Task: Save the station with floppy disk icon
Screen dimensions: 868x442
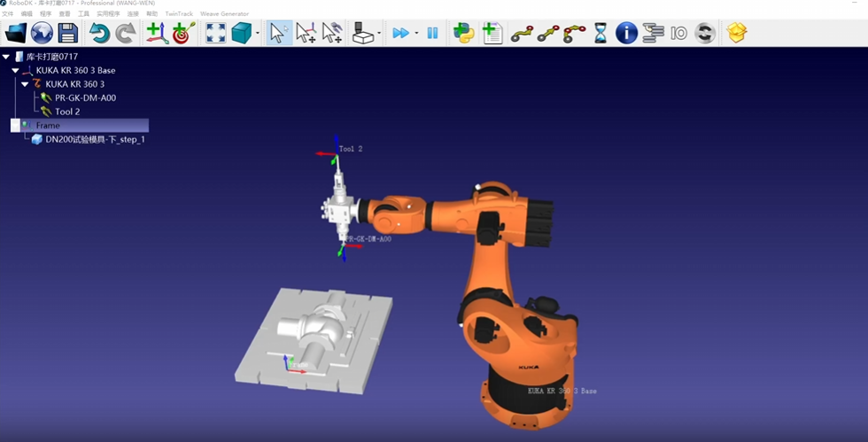Action: (68, 34)
